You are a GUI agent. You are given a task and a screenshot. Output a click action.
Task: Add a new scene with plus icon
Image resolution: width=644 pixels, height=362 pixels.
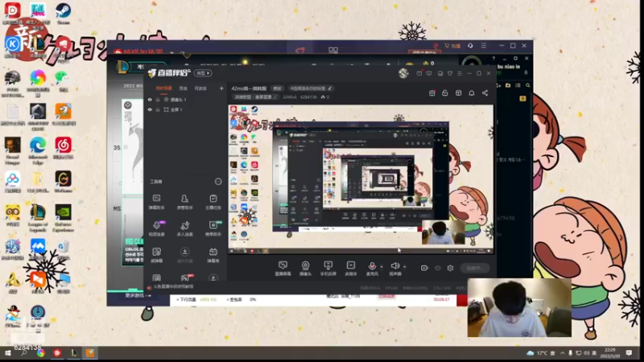tap(221, 88)
